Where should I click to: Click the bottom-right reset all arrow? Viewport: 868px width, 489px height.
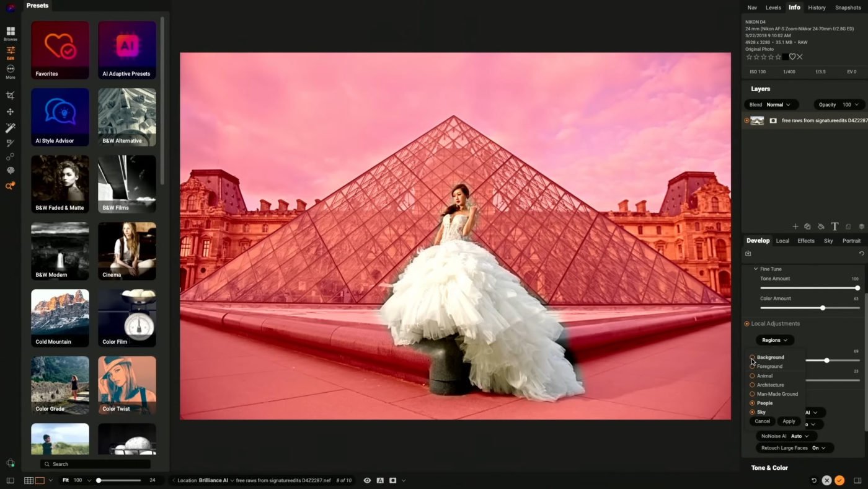pos(814,480)
